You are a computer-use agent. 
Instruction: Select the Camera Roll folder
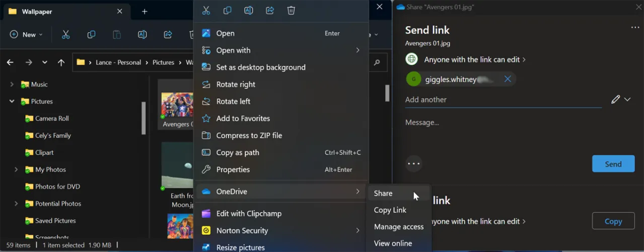(x=51, y=118)
